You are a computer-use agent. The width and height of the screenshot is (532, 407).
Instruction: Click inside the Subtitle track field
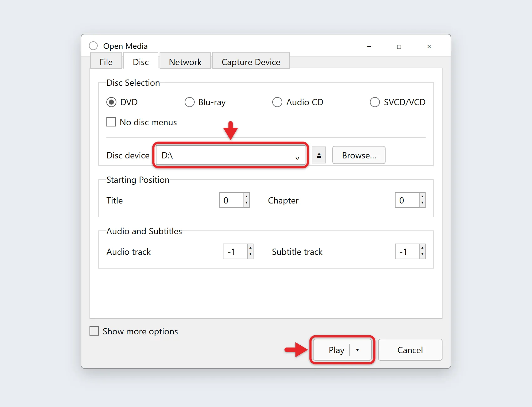click(x=407, y=251)
